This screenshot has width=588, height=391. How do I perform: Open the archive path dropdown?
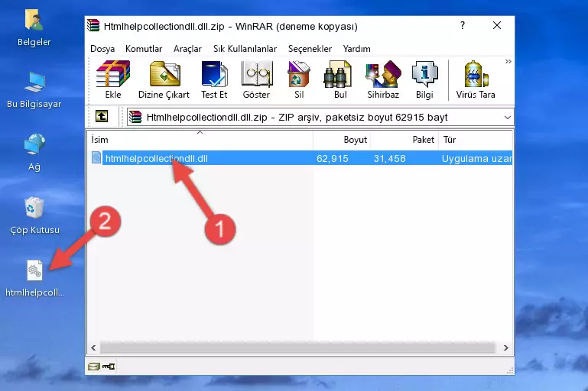coord(508,118)
